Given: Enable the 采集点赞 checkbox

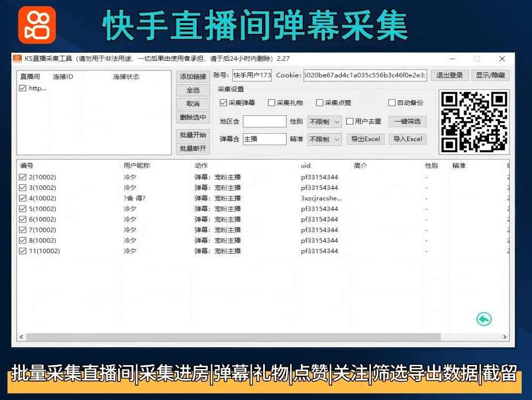Looking at the screenshot, I should tap(320, 103).
